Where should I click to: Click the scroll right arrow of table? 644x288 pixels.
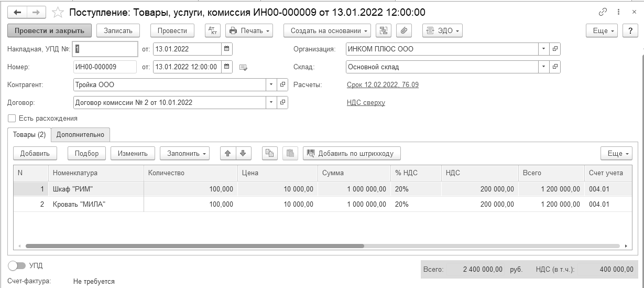coord(625,246)
